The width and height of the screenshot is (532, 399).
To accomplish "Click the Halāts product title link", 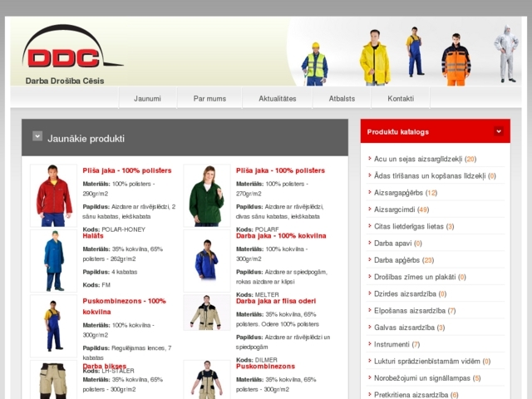I will pyautogui.click(x=92, y=236).
